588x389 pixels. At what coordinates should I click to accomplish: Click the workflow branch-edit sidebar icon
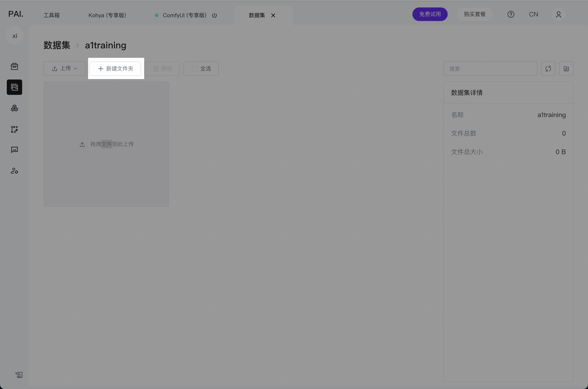tap(14, 129)
